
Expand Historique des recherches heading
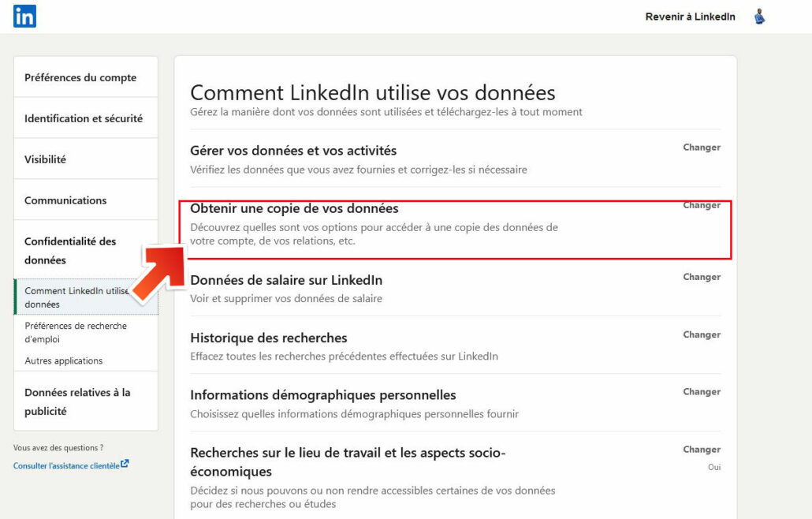pyautogui.click(x=269, y=338)
